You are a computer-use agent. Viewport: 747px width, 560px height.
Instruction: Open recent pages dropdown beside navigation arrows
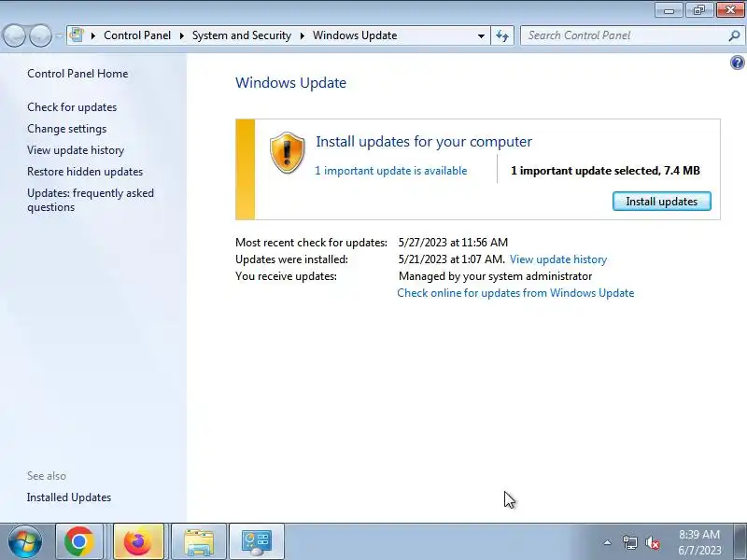pos(59,35)
